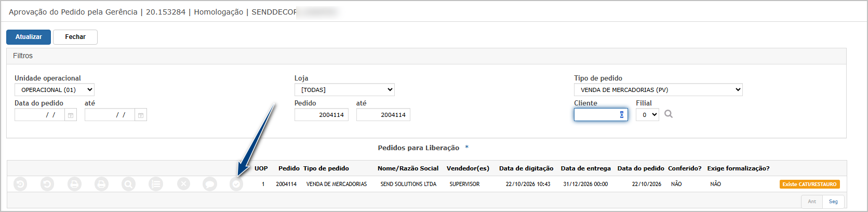The image size is (868, 212).
Task: Search client with the magnifier next to Filial
Action: (669, 114)
